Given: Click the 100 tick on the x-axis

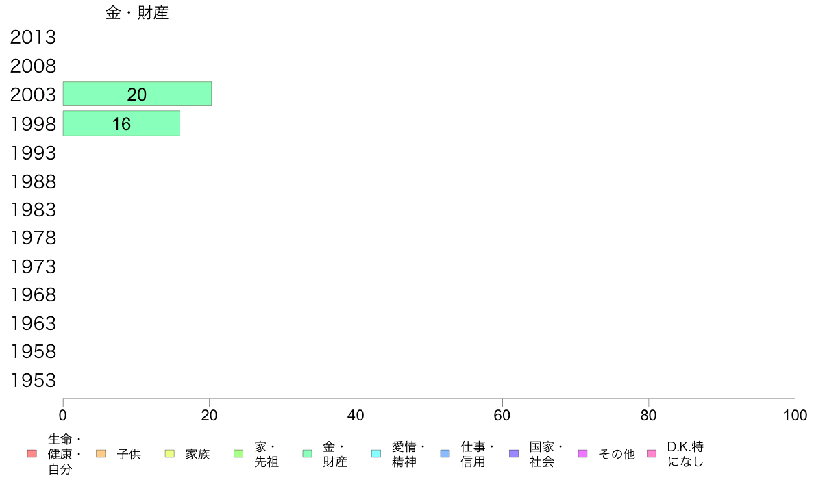Looking at the screenshot, I should (x=795, y=416).
